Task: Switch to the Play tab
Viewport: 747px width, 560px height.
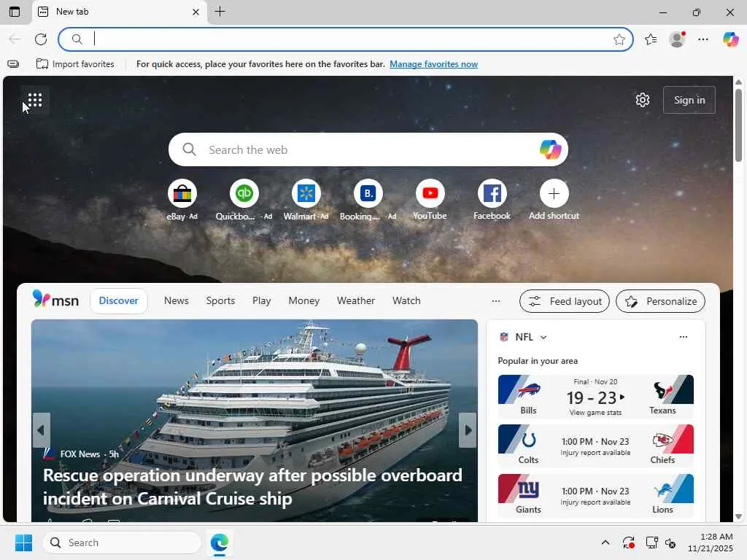Action: coord(262,300)
